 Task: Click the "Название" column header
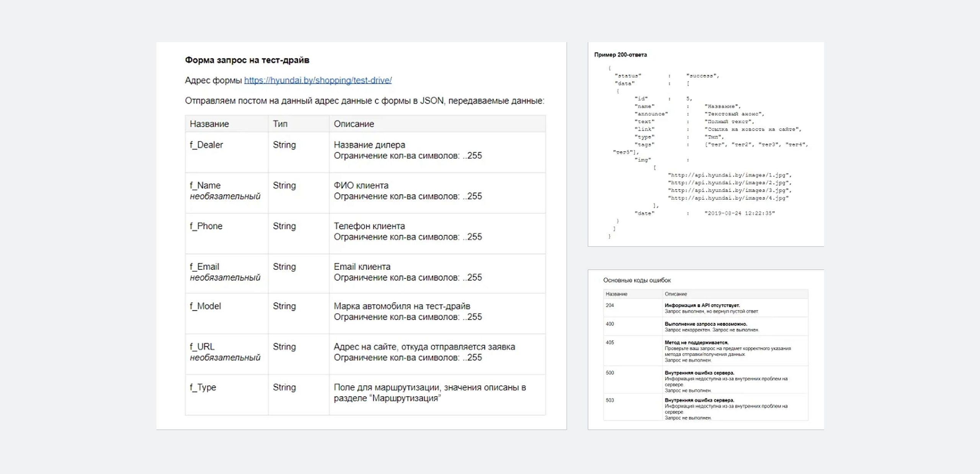[209, 124]
